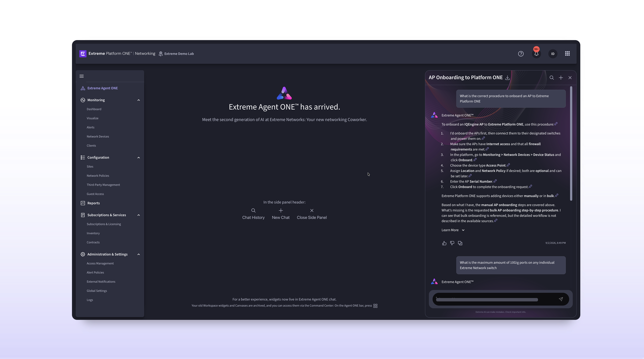Go to Dashboard under Monitoring
The width and height of the screenshot is (644, 359).
tap(94, 109)
